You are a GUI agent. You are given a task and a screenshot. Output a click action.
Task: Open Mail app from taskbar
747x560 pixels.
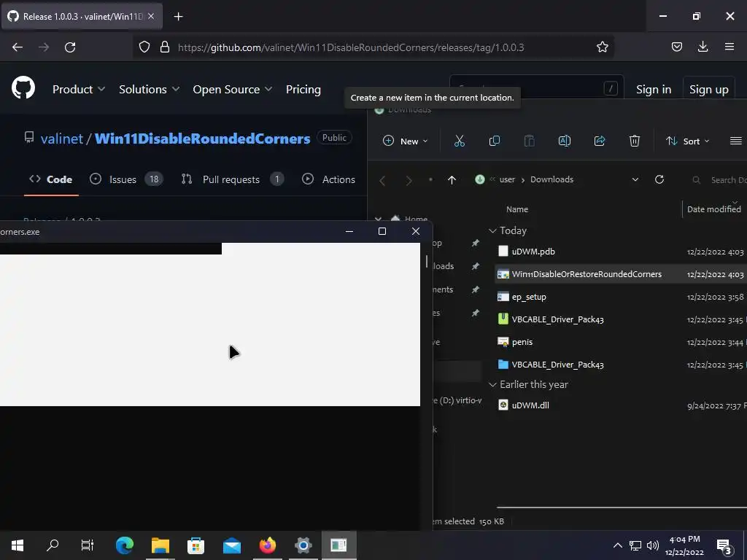point(232,545)
